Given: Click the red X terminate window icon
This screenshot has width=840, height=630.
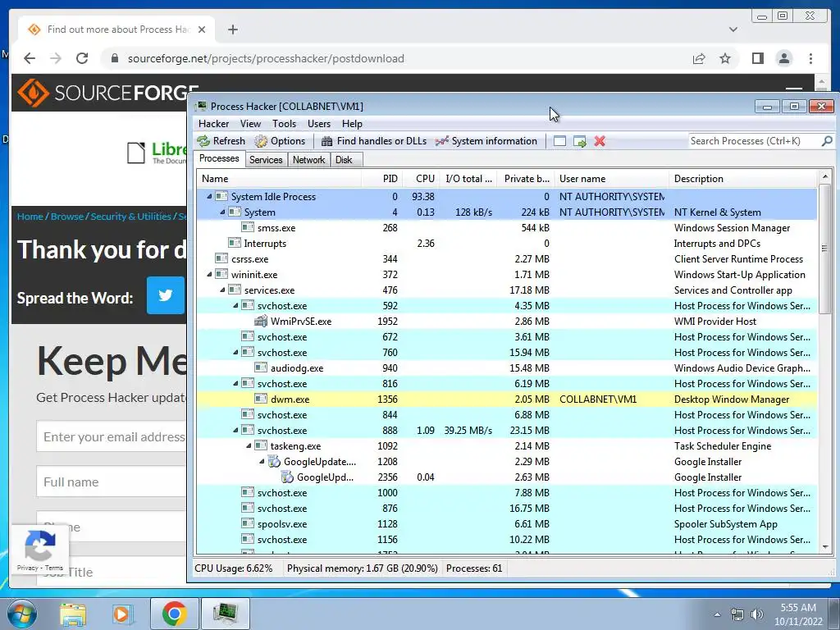Looking at the screenshot, I should 600,141.
